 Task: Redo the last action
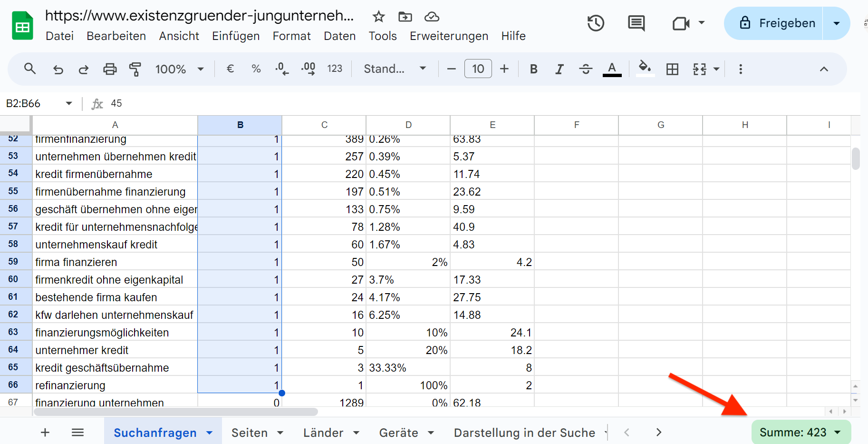84,69
